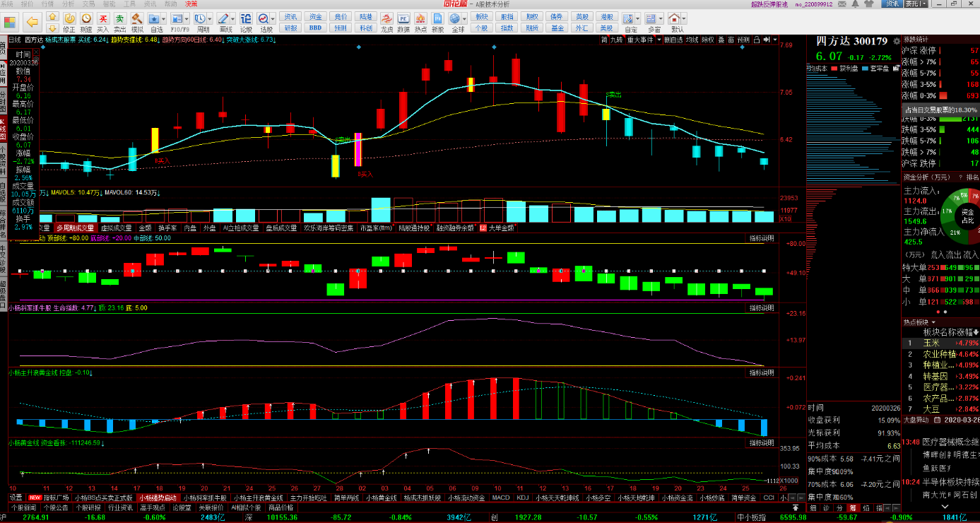Open the 交易 menu
Image resolution: width=980 pixels, height=523 pixels.
tap(89, 4)
